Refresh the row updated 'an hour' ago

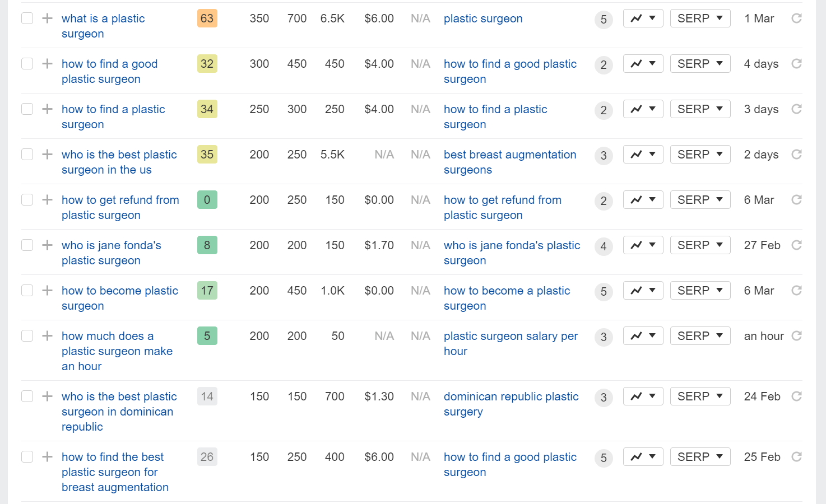tap(796, 336)
